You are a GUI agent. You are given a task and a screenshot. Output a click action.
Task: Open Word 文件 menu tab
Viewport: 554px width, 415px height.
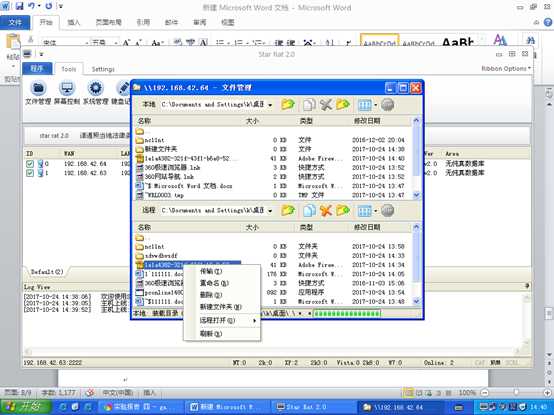pos(15,22)
